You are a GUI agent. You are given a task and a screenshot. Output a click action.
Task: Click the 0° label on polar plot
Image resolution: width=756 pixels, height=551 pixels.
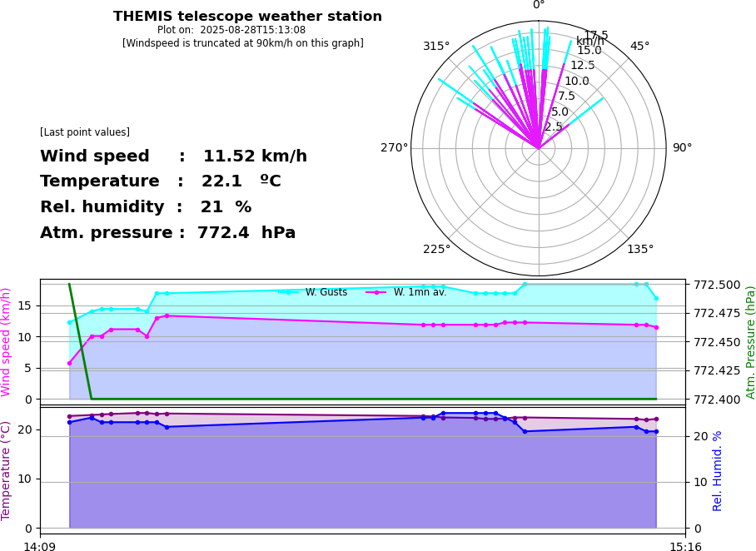(539, 6)
